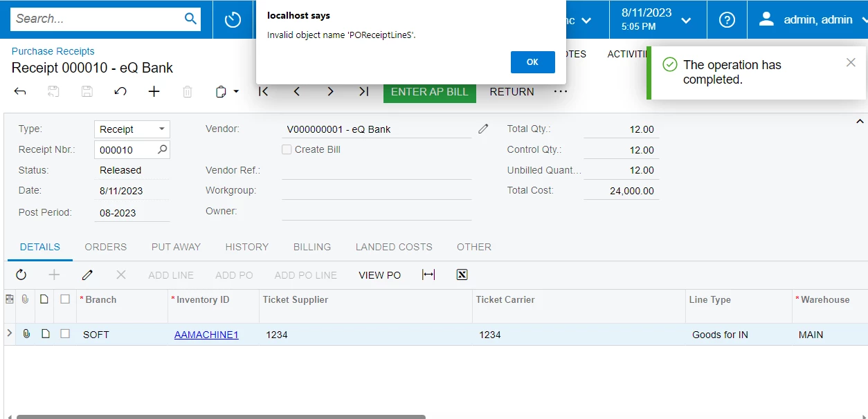This screenshot has width=868, height=419.
Task: Click the Control Qty. value field
Action: tap(622, 149)
